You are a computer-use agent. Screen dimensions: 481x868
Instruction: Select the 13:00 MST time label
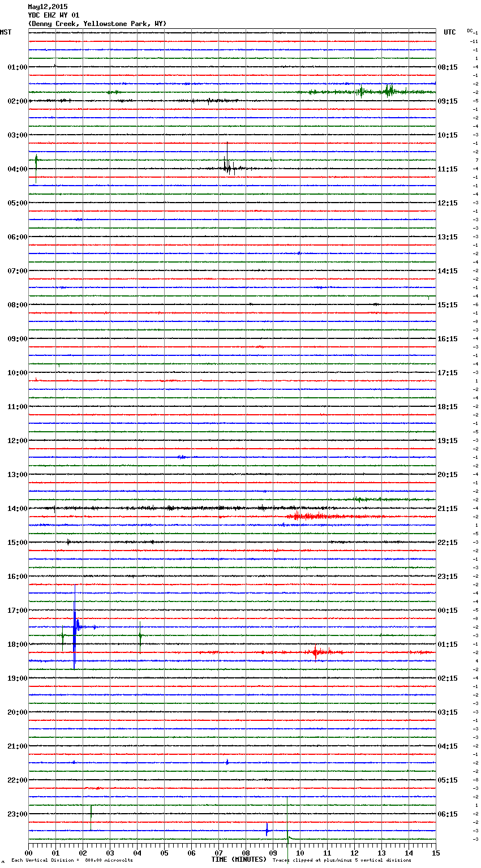point(17,475)
